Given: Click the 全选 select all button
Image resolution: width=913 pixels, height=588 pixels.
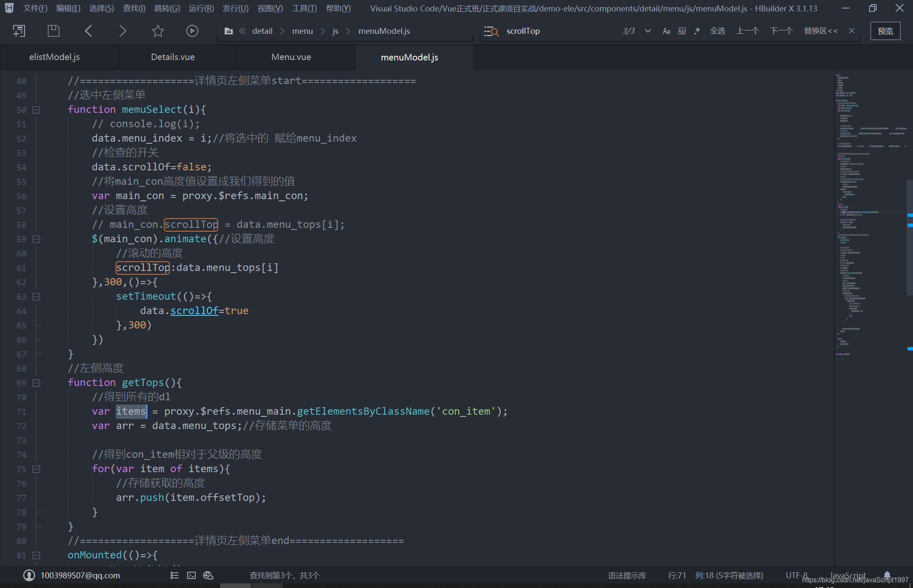Looking at the screenshot, I should [718, 31].
